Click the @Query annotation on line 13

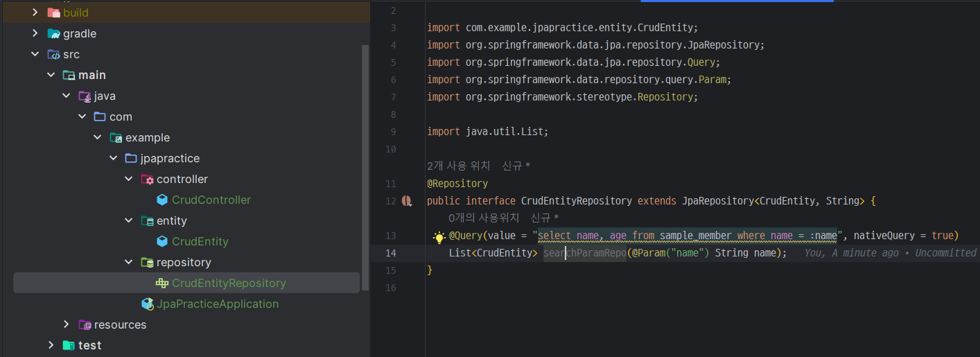click(466, 236)
